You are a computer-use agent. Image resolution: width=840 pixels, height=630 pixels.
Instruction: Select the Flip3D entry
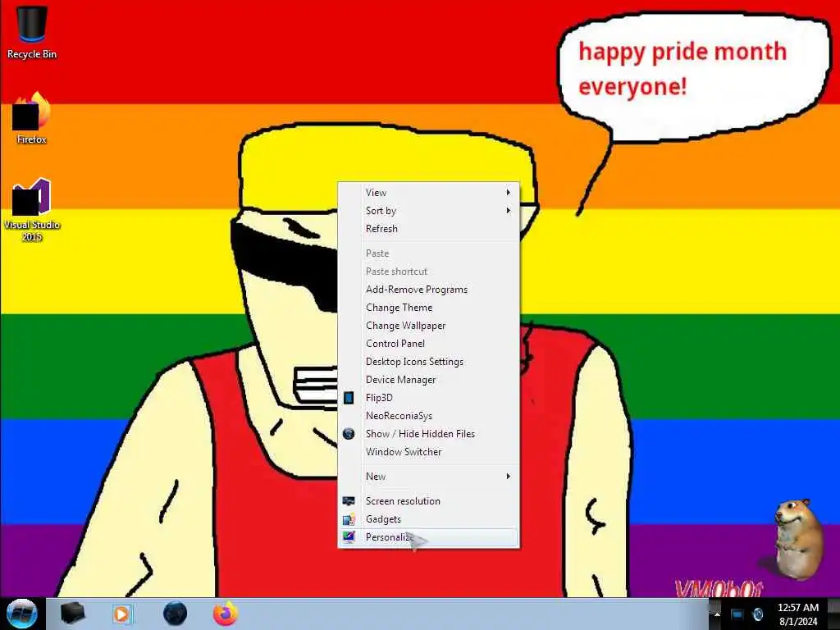[x=428, y=398]
